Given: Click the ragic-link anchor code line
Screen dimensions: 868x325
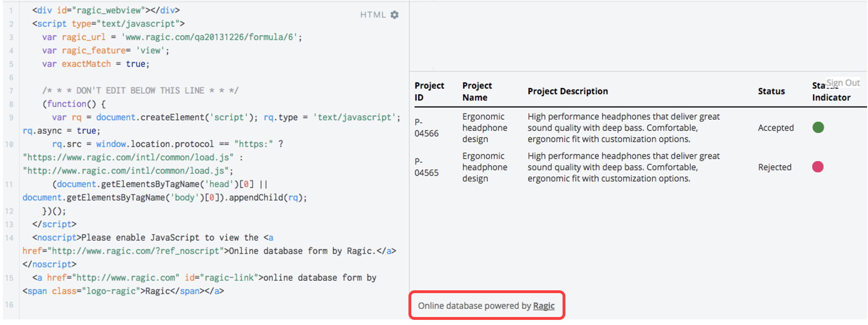Looking at the screenshot, I should pos(204,278).
